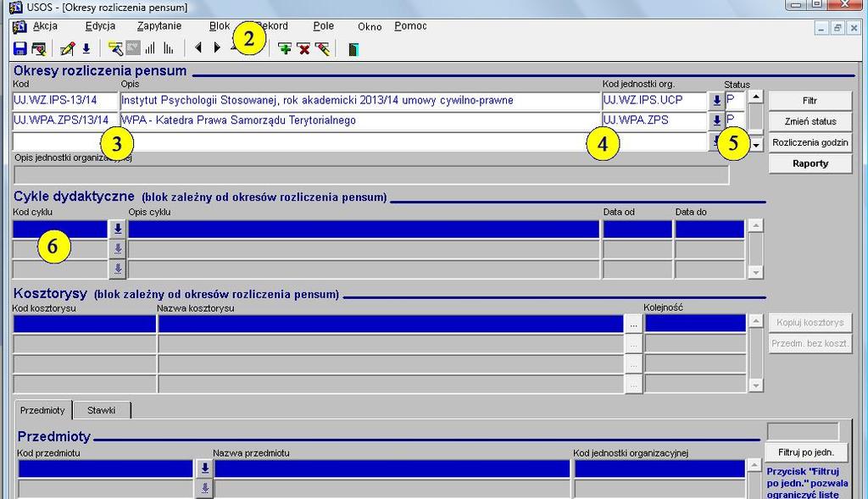Open the Akcja menu
868x499 pixels.
pyautogui.click(x=45, y=26)
